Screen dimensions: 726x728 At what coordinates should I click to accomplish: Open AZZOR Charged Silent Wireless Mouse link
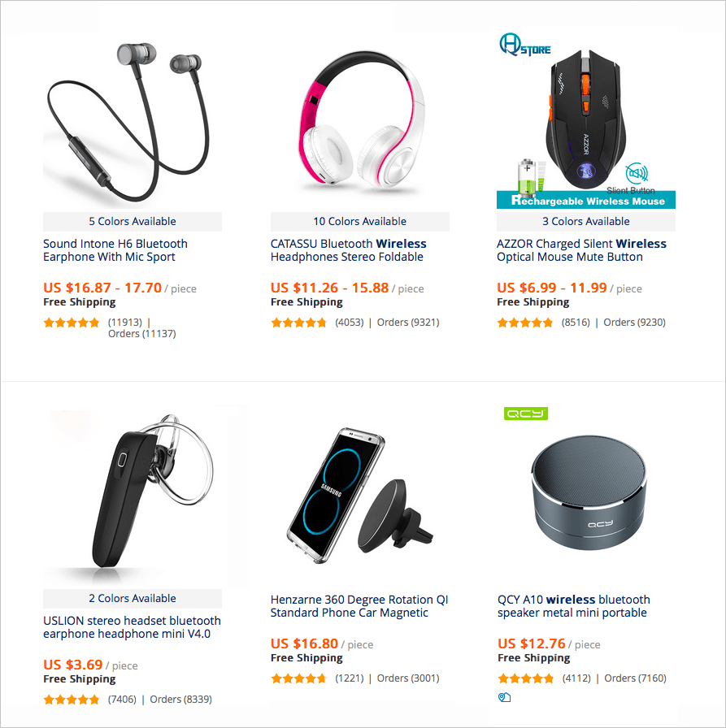pyautogui.click(x=581, y=250)
